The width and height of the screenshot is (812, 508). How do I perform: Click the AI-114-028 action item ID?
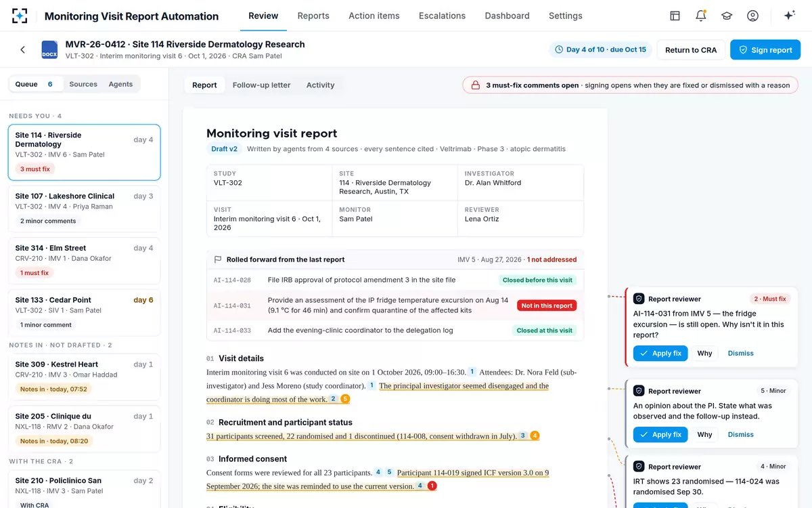(232, 280)
